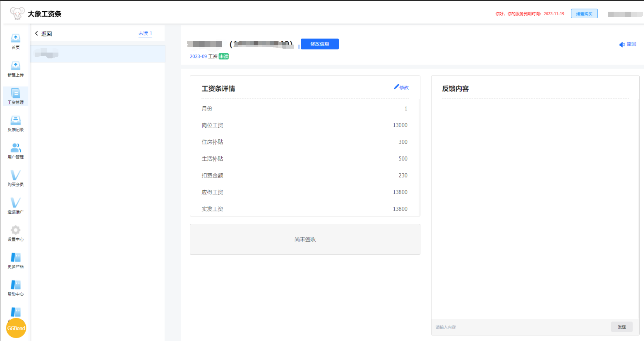
Task: Click the 应得工资 row label
Action: pos(212,192)
